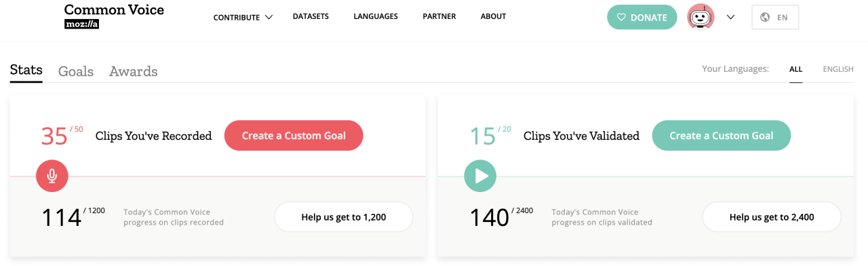Switch to the Awards tab
The width and height of the screenshot is (868, 266).
pos(134,71)
